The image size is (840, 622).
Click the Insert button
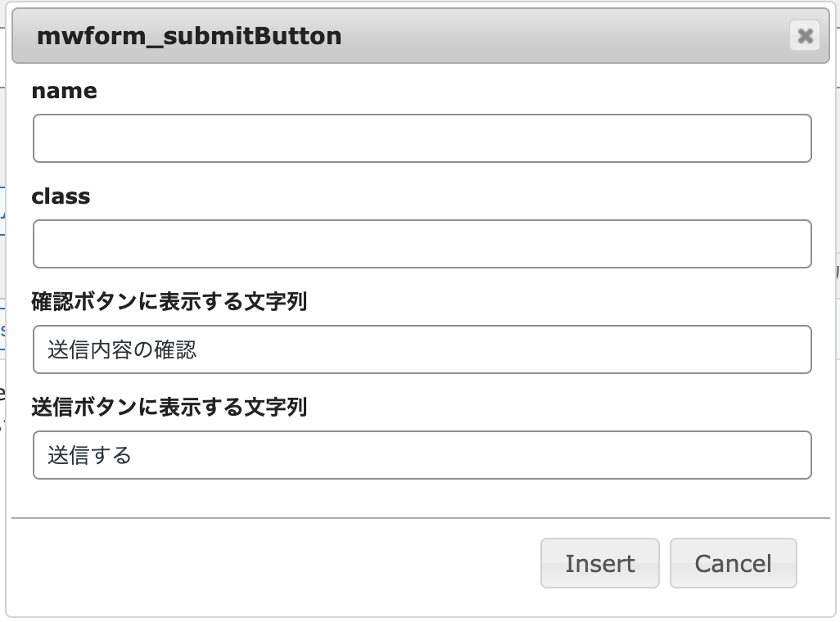tap(599, 563)
